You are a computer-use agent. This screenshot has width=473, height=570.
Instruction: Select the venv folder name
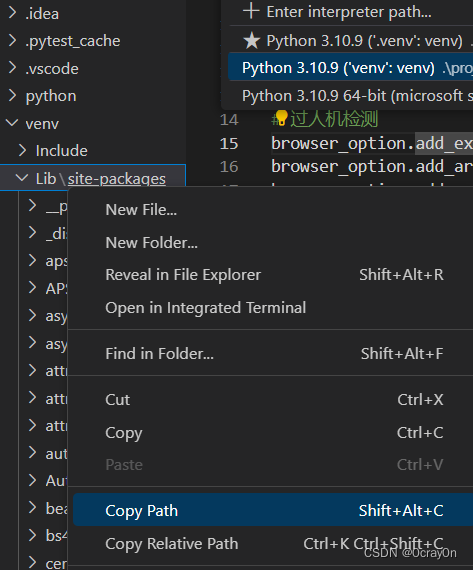pos(42,124)
